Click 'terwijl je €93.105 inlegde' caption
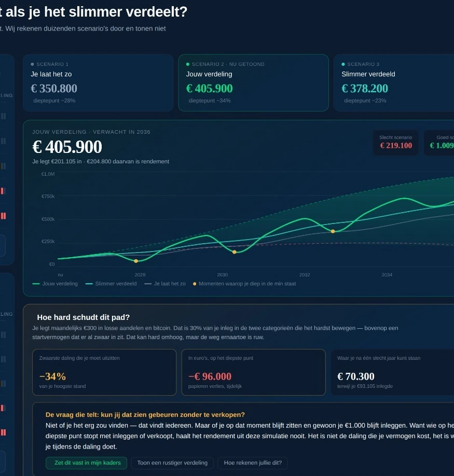This screenshot has width=454, height=476. [x=365, y=386]
